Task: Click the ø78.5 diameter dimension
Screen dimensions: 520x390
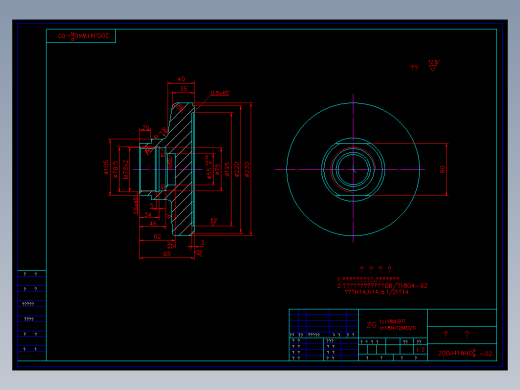Action: point(116,169)
